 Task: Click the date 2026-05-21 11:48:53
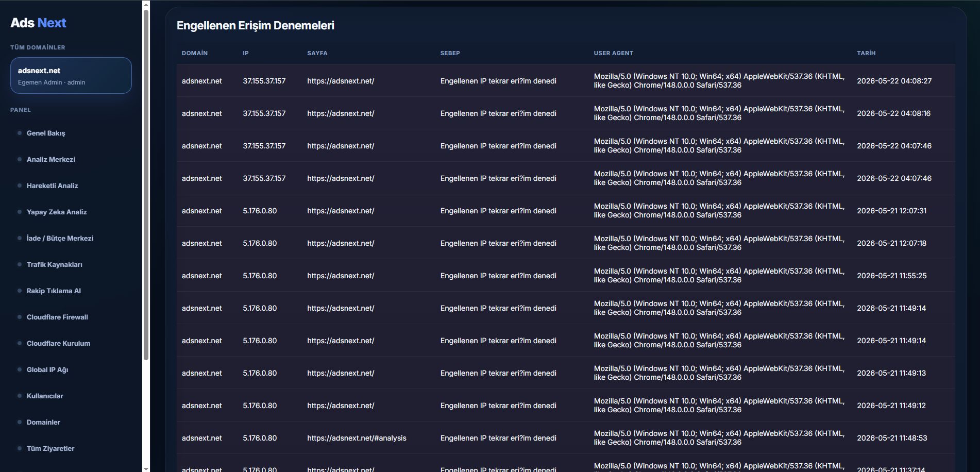pos(892,438)
